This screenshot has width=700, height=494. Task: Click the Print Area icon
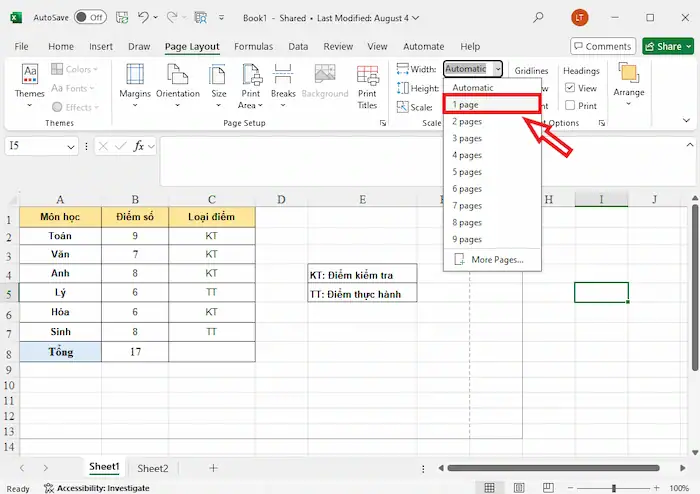[248, 84]
